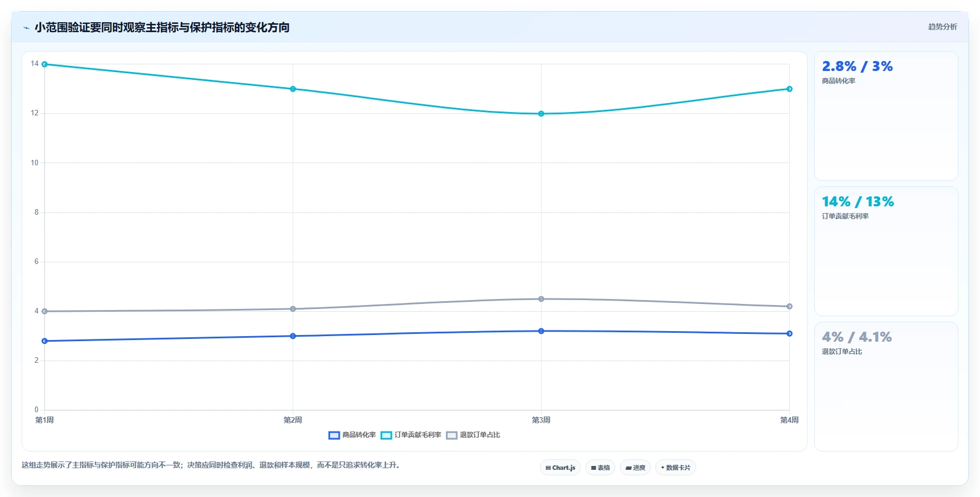Click the 订单贡献毛利率 data point at 第4周

[789, 89]
